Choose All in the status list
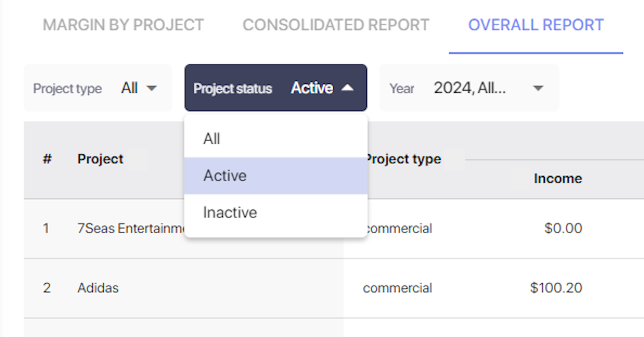Screen dimensions: 644x337 pos(275,139)
